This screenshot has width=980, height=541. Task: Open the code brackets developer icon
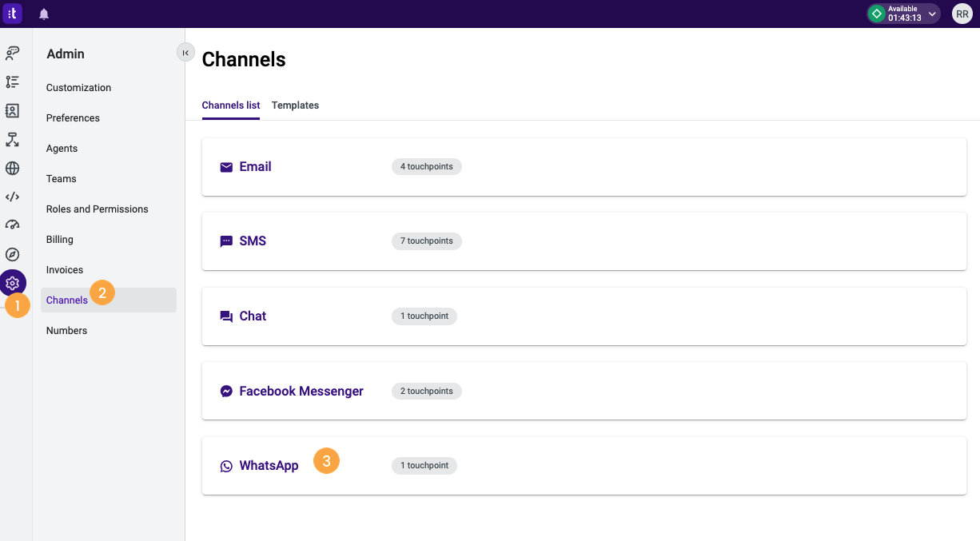13,197
